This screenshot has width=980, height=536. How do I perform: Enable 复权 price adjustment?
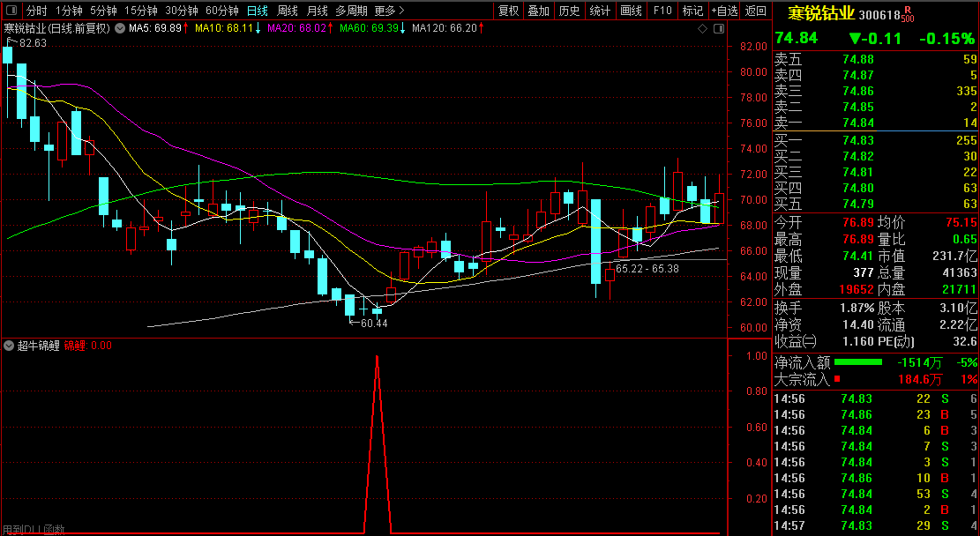tap(509, 11)
